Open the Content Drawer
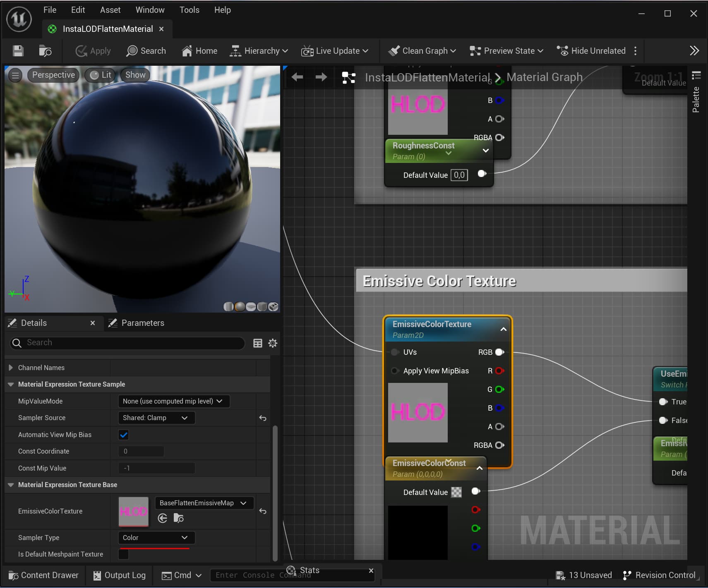Screen dimensions: 708x588 pos(44,575)
